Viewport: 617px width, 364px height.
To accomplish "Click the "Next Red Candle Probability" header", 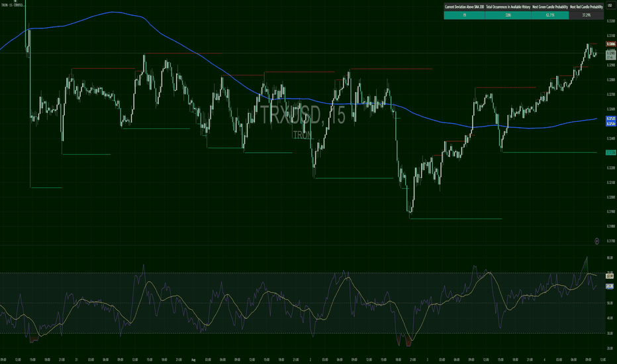I will pos(586,7).
